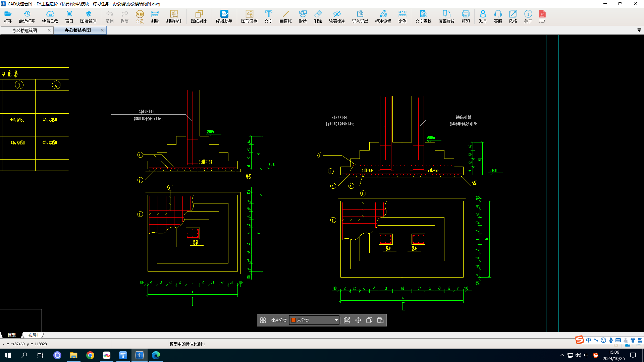
Task: Open annotation category grid icon
Action: click(x=263, y=320)
